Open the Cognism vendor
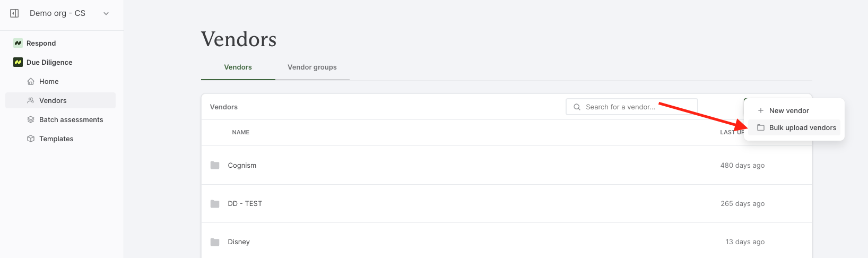 [242, 165]
